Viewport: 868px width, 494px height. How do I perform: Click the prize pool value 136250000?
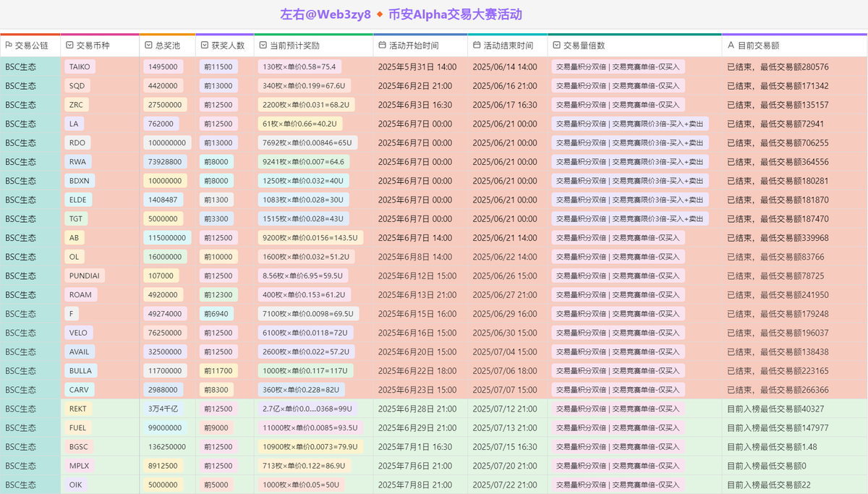pos(167,446)
